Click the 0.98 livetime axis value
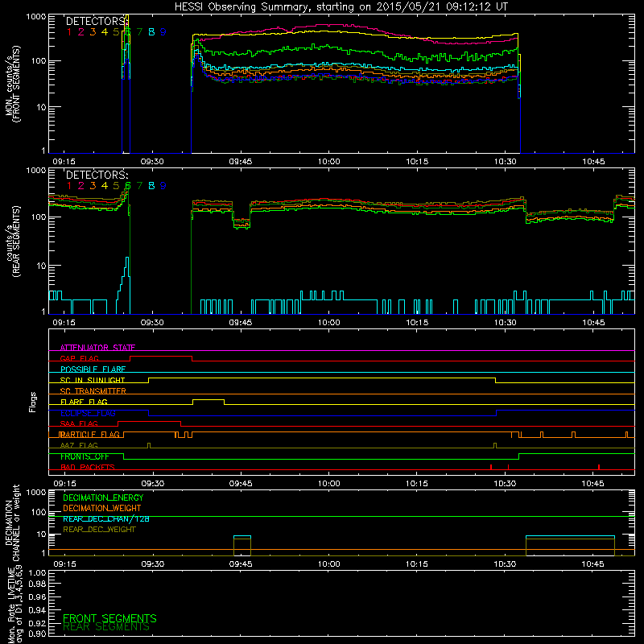The height and width of the screenshot is (644, 644). [37, 584]
